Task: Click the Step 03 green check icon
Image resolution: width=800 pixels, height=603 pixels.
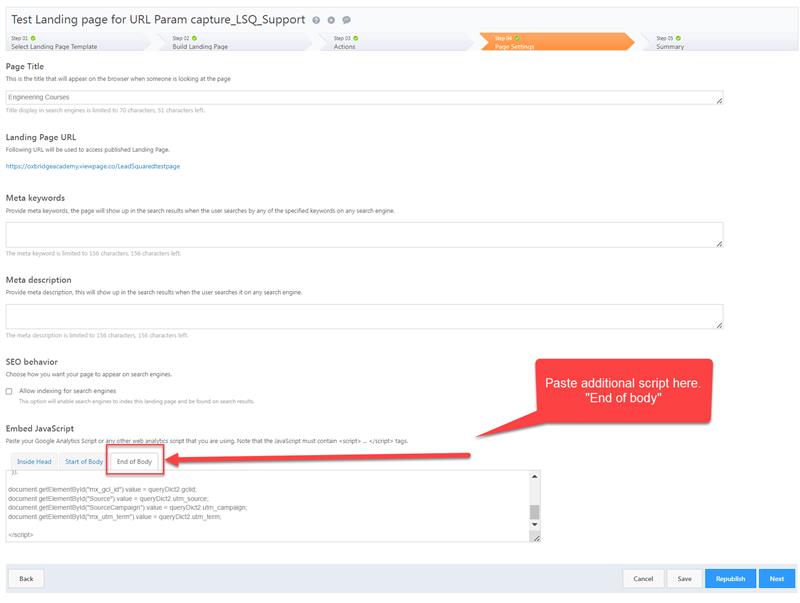Action: tap(356, 38)
